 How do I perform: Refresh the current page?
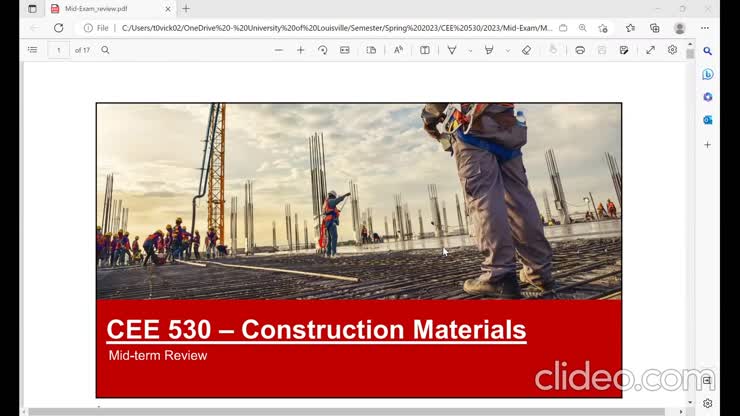click(58, 28)
